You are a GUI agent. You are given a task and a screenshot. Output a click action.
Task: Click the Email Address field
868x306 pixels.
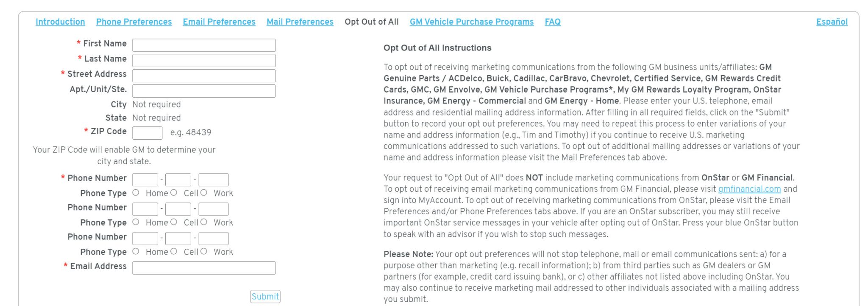203,267
